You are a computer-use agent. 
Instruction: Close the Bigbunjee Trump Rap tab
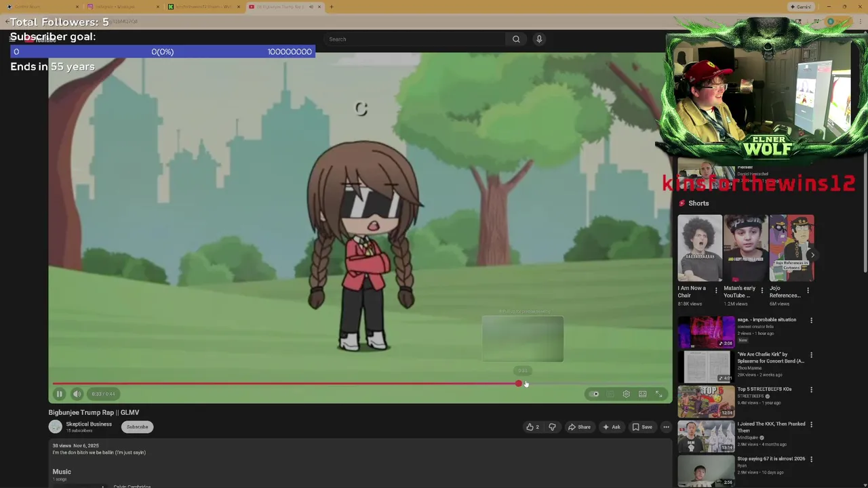click(x=319, y=7)
